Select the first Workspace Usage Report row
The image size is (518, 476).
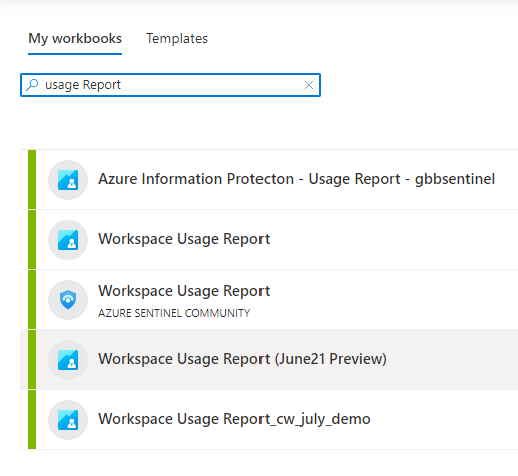coord(269,240)
